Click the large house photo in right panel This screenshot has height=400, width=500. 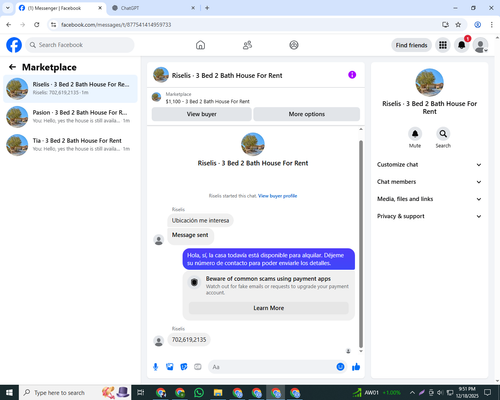(429, 83)
